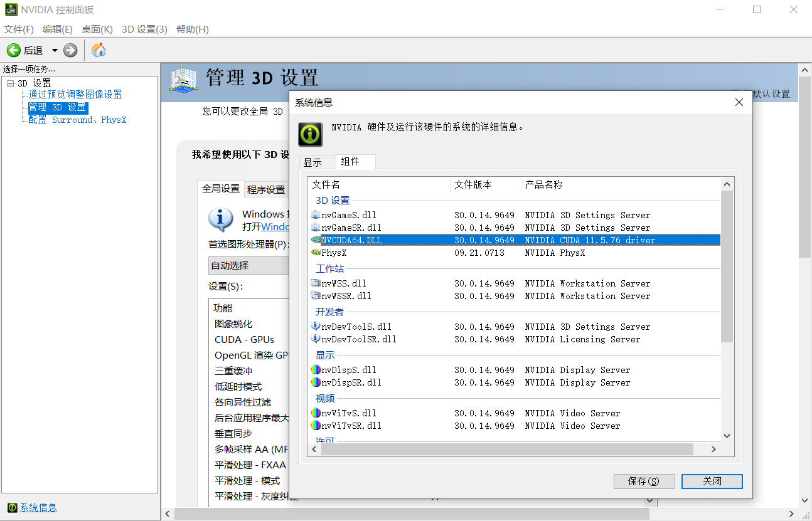
Task: Sort by the 文件名 column header
Action: click(380, 184)
